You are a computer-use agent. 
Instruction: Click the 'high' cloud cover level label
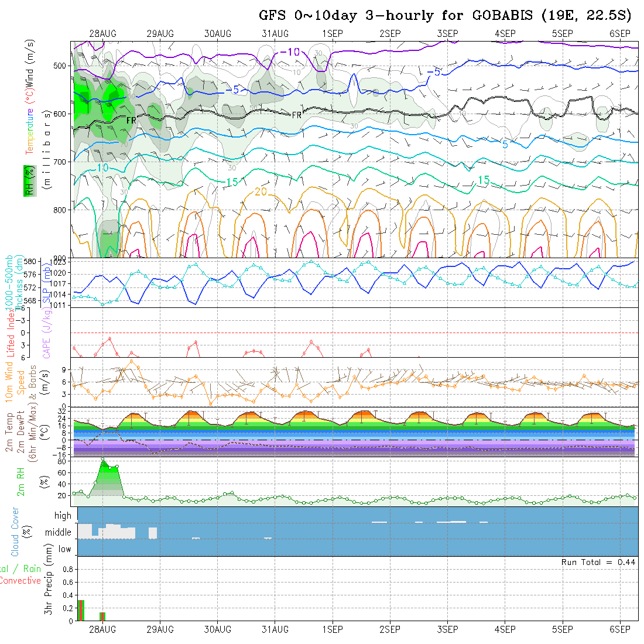63,516
